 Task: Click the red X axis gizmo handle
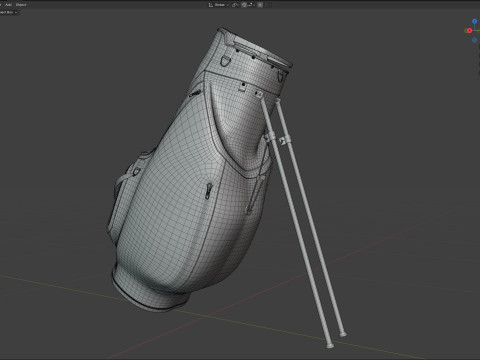469,31
